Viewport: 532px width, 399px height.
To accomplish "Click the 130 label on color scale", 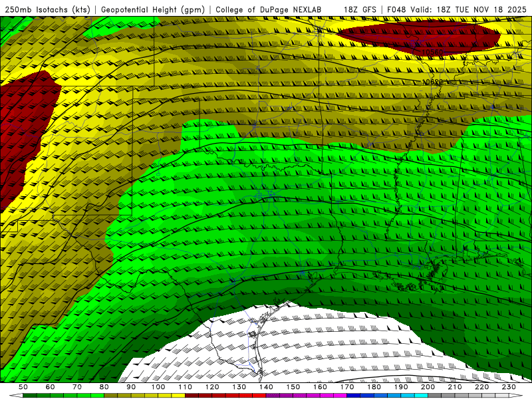I will click(x=239, y=387).
